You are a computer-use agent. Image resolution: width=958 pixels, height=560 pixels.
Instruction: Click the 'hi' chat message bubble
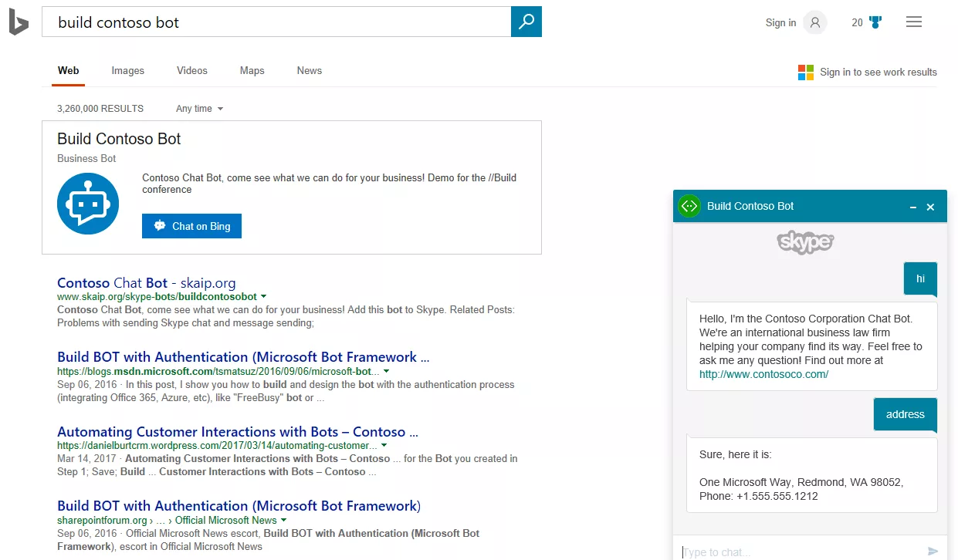(x=920, y=278)
